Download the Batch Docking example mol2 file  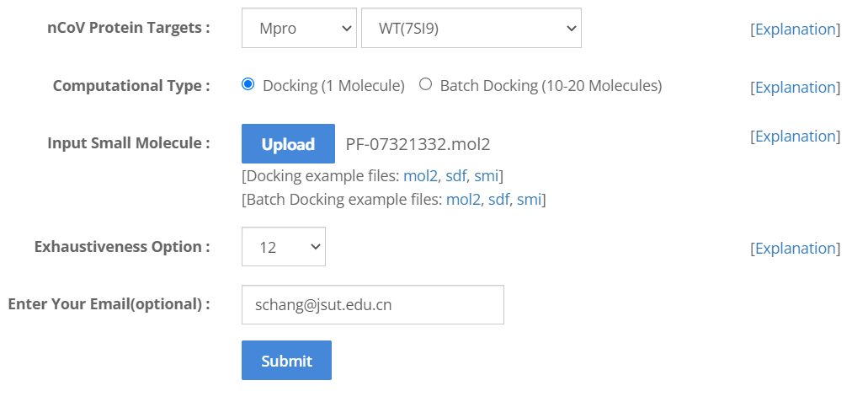[x=463, y=200]
